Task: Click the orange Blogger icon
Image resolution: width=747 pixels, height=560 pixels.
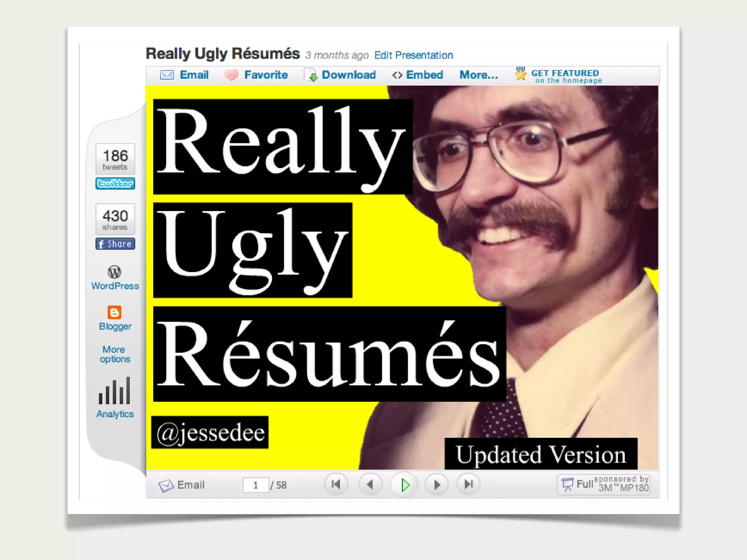Action: [115, 312]
